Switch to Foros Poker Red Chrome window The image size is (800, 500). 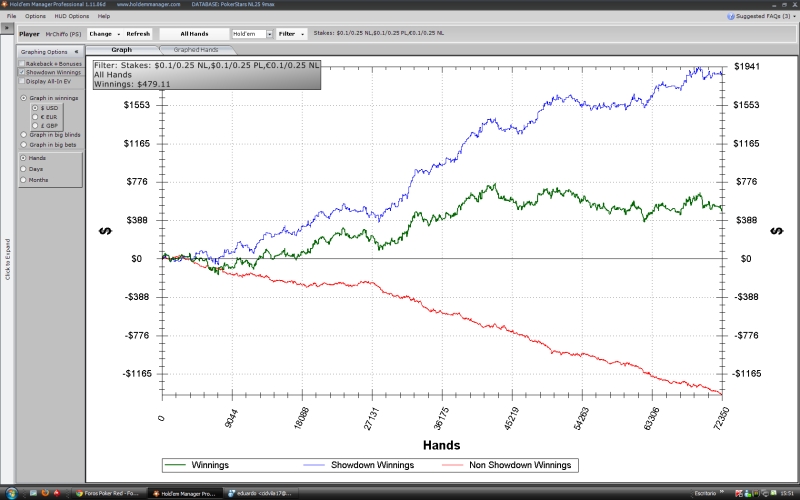pos(110,493)
